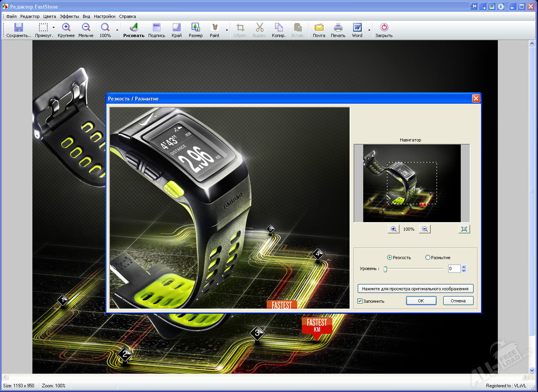The width and height of the screenshot is (538, 392).
Task: Click the Уровень level slider handle
Action: [385, 269]
